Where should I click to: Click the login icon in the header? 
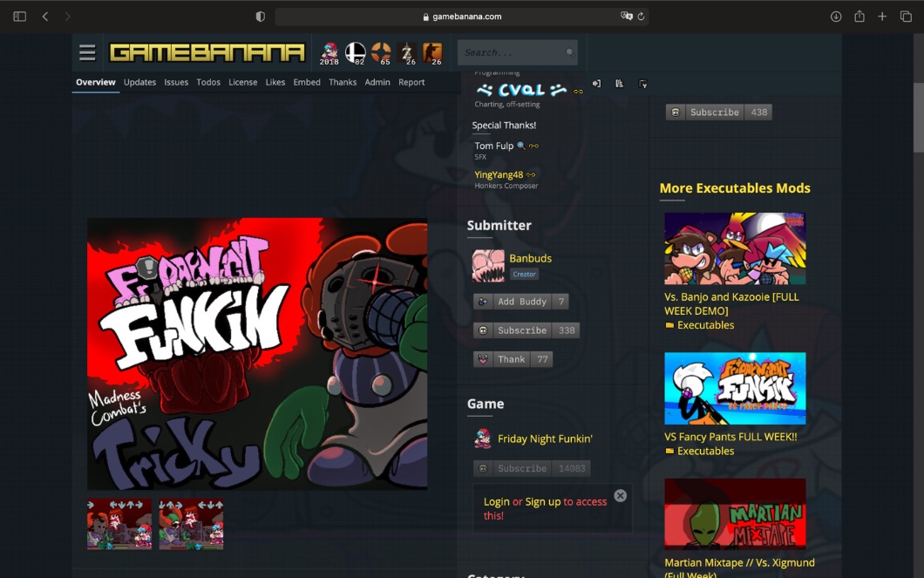click(x=596, y=84)
